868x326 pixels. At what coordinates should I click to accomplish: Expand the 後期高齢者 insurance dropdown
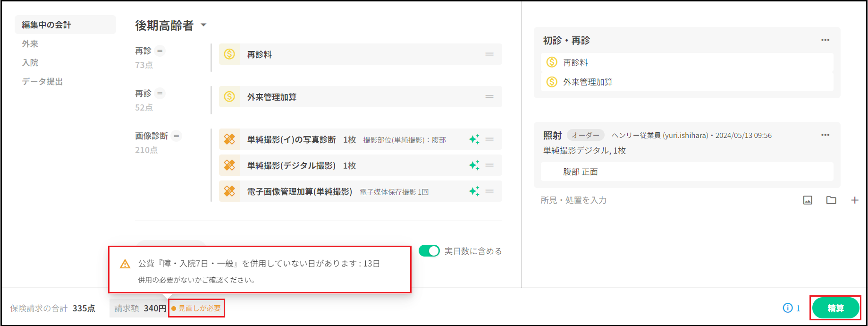(203, 25)
